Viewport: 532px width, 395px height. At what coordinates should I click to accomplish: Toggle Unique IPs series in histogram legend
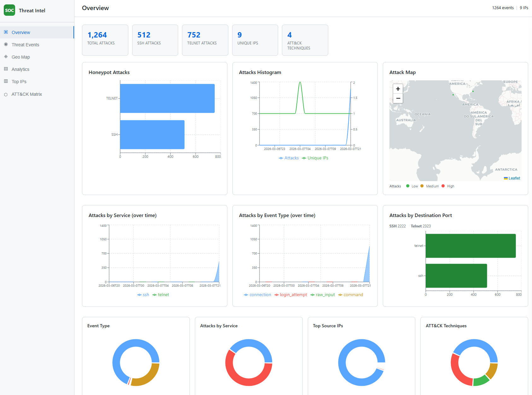[x=315, y=158]
